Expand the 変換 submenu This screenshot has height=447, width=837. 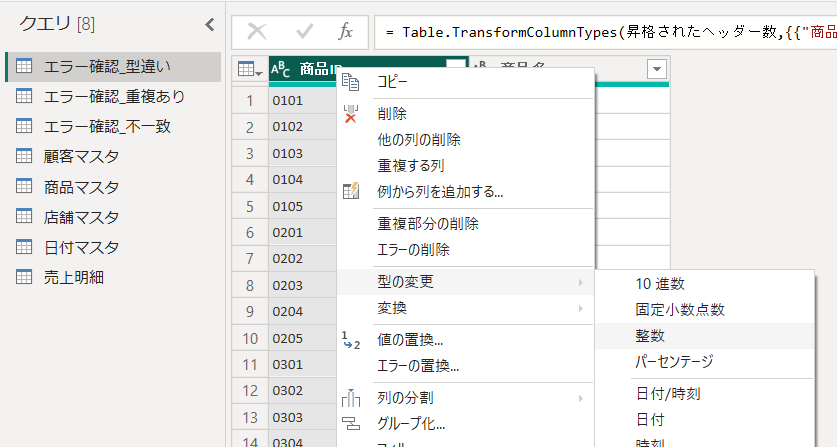point(466,308)
